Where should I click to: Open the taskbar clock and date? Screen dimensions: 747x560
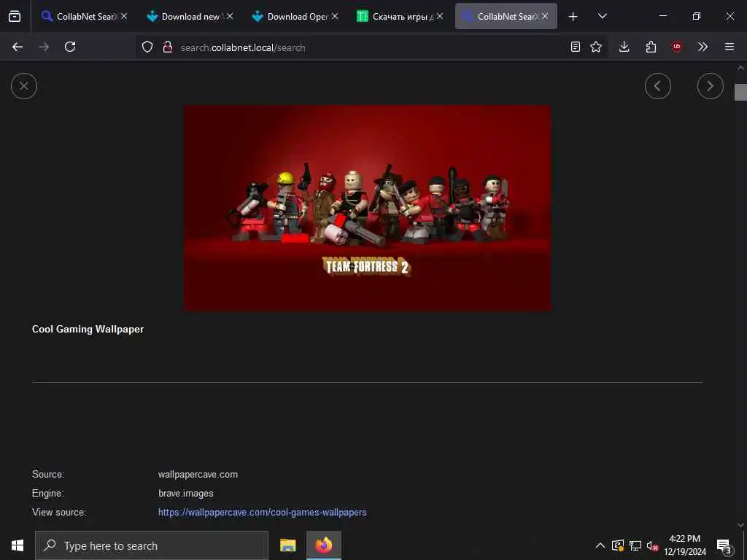click(685, 545)
